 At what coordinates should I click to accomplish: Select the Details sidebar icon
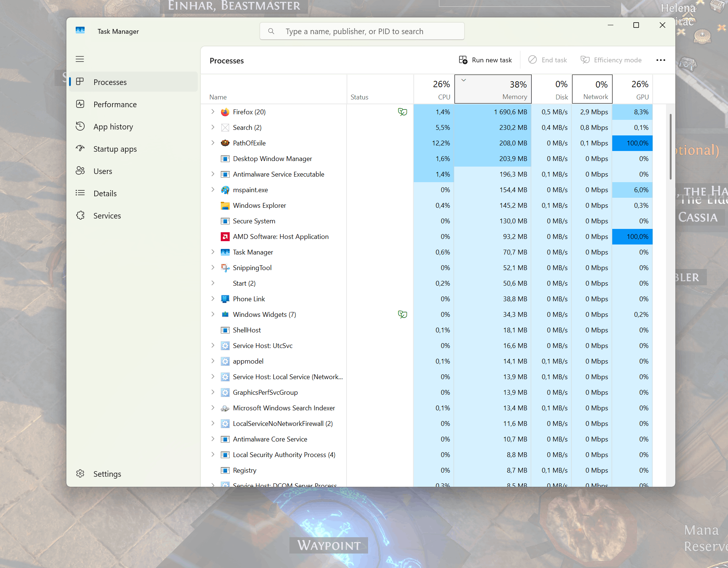click(x=80, y=193)
